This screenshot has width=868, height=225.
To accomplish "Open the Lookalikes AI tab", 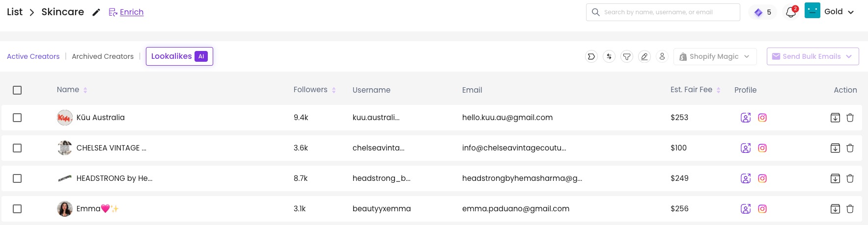I will (x=179, y=56).
